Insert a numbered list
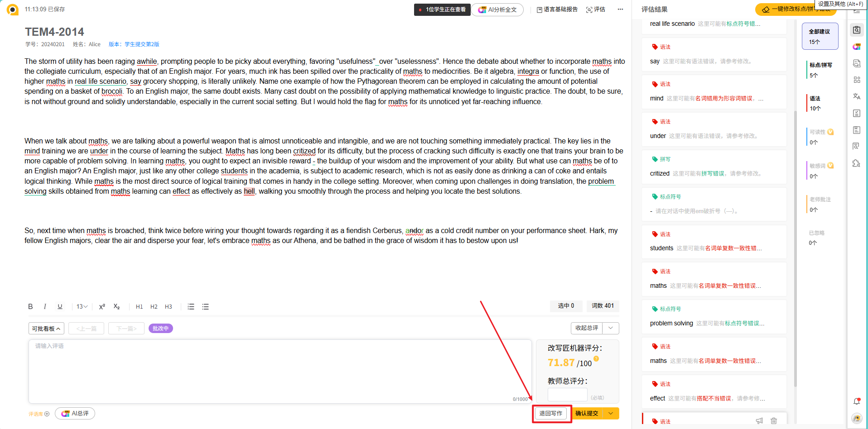Screen dimensions: 868x429 [x=191, y=307]
